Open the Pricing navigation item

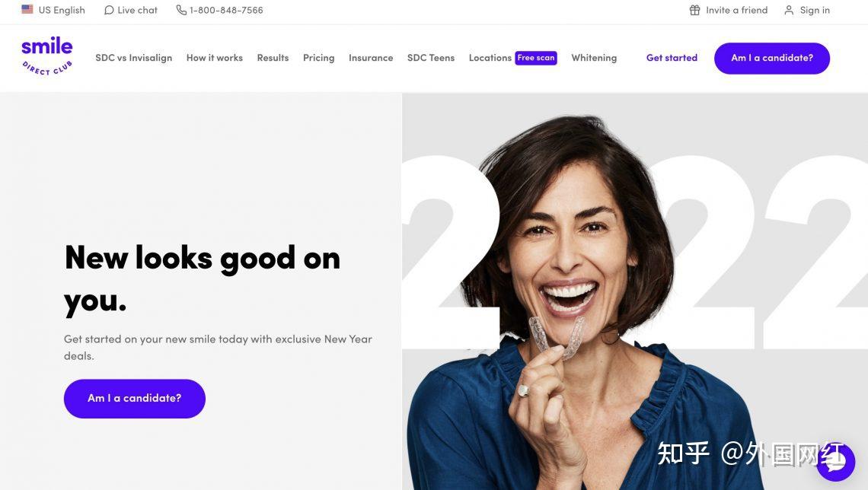pos(318,58)
